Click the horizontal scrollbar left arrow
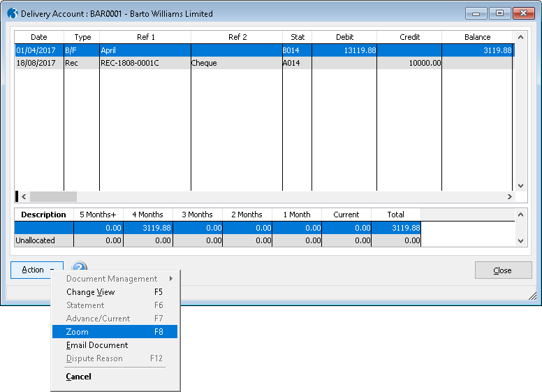The height and width of the screenshot is (392, 542). point(24,196)
